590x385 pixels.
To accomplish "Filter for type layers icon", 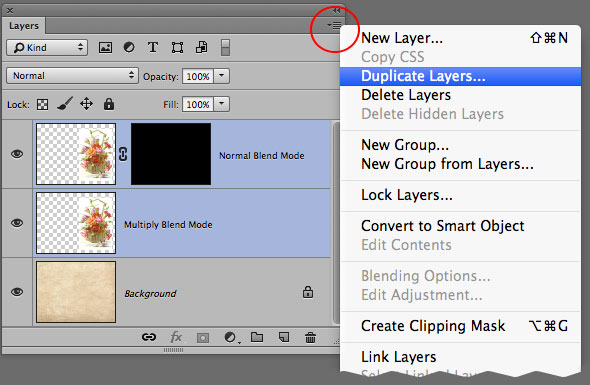I will (x=153, y=47).
